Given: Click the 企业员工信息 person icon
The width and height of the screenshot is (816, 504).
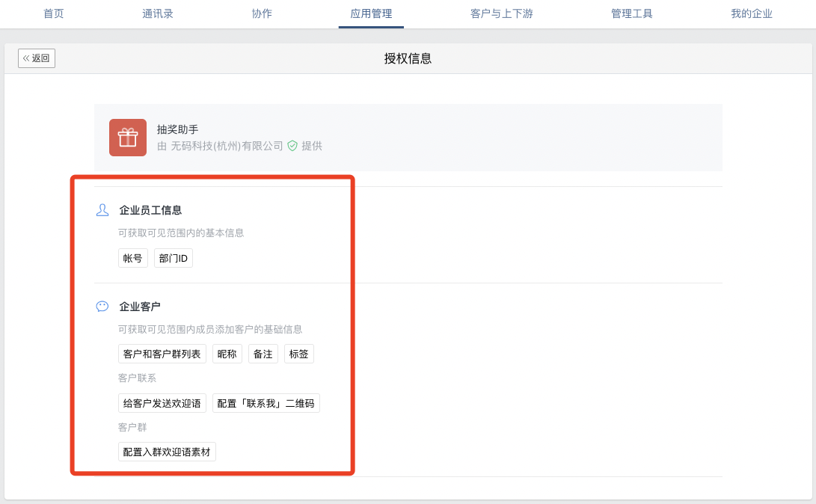Looking at the screenshot, I should pyautogui.click(x=102, y=210).
